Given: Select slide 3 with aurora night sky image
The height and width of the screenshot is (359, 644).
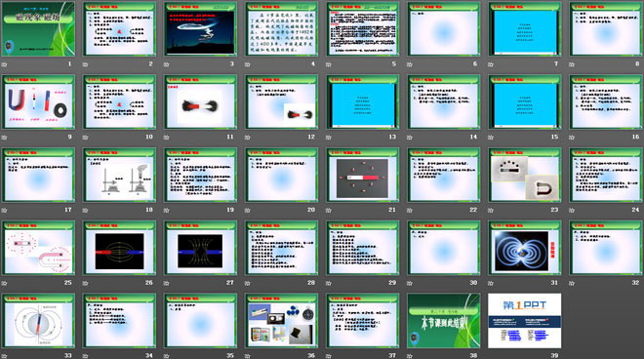Looking at the screenshot, I should click(x=200, y=28).
